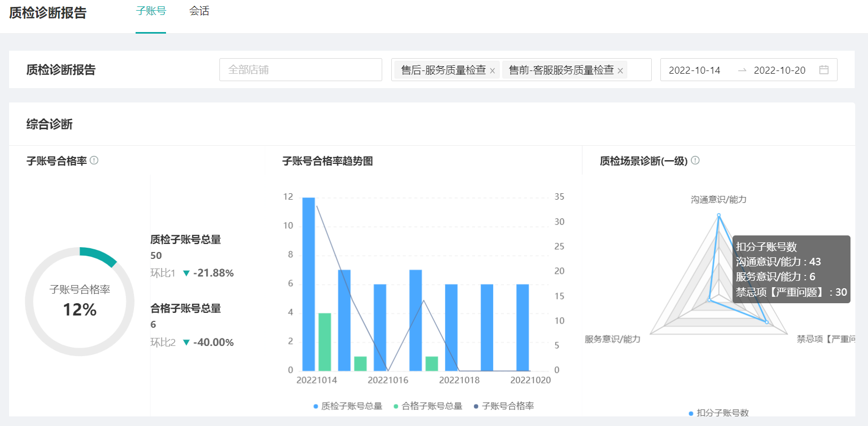Click the green bar for 20221014
868x426 pixels.
point(325,342)
